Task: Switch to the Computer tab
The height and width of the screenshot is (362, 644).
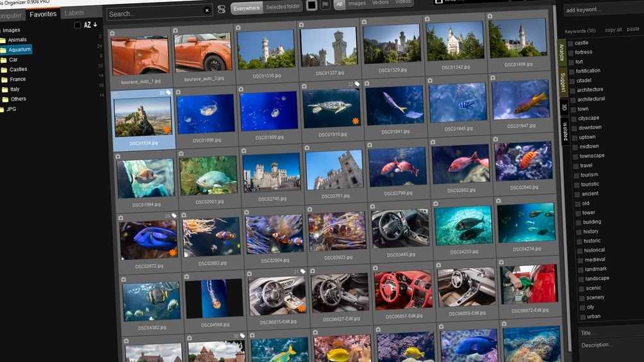Action: (x=11, y=15)
